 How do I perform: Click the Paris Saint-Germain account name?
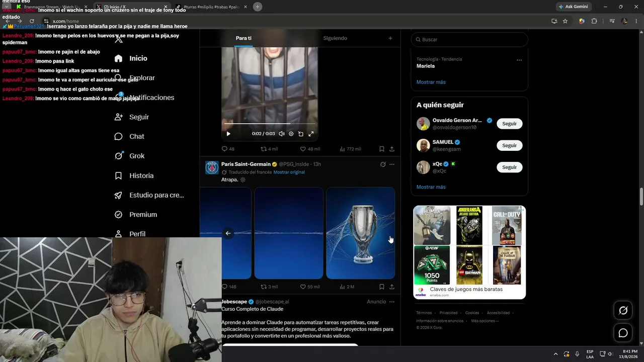(x=246, y=164)
